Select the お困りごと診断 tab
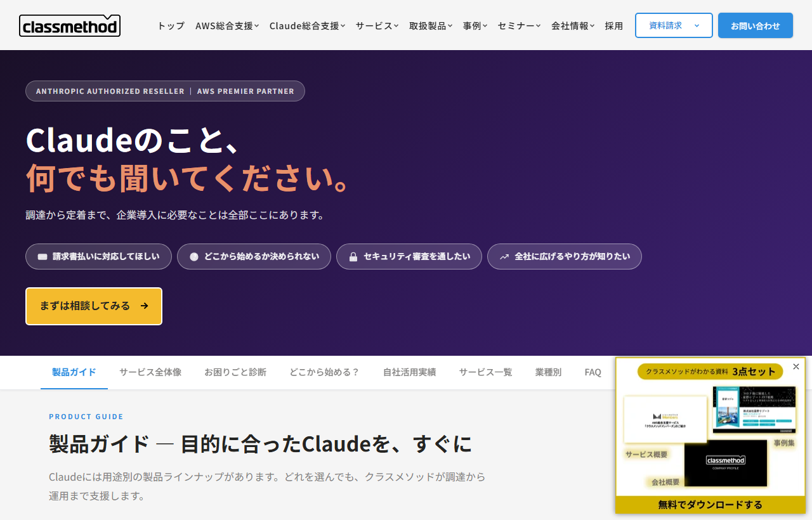The width and height of the screenshot is (812, 520). pyautogui.click(x=235, y=372)
